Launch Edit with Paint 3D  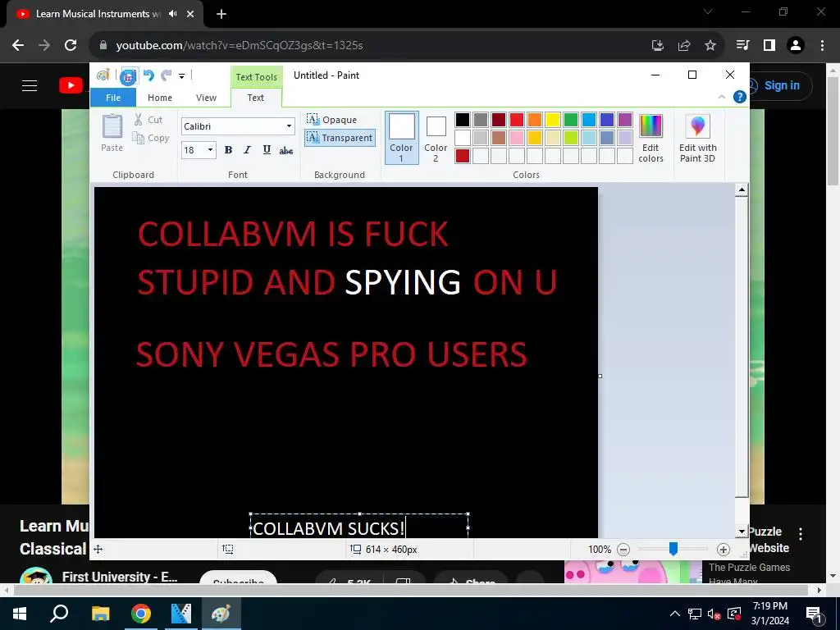697,138
